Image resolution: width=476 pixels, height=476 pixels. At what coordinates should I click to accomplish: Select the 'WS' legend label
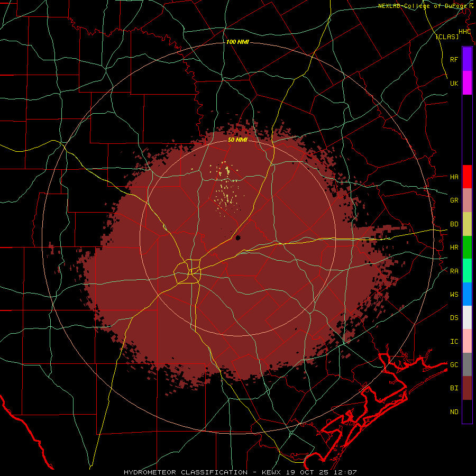point(454,295)
